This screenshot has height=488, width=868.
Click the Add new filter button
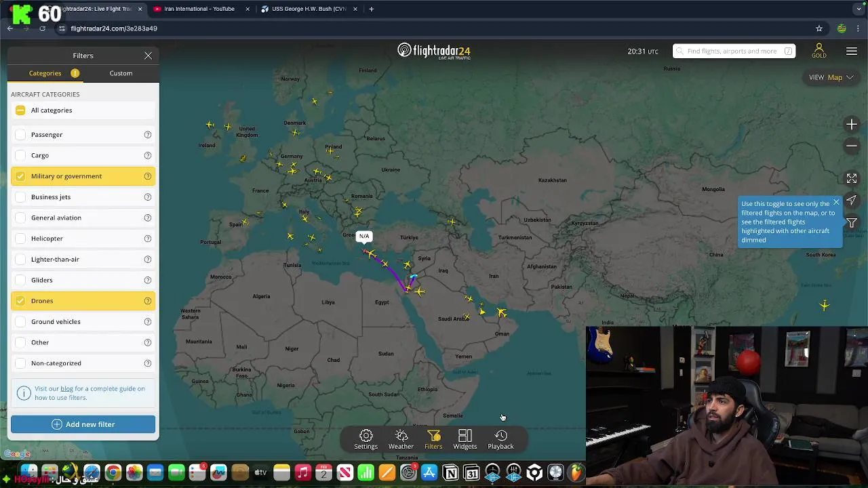pos(83,424)
